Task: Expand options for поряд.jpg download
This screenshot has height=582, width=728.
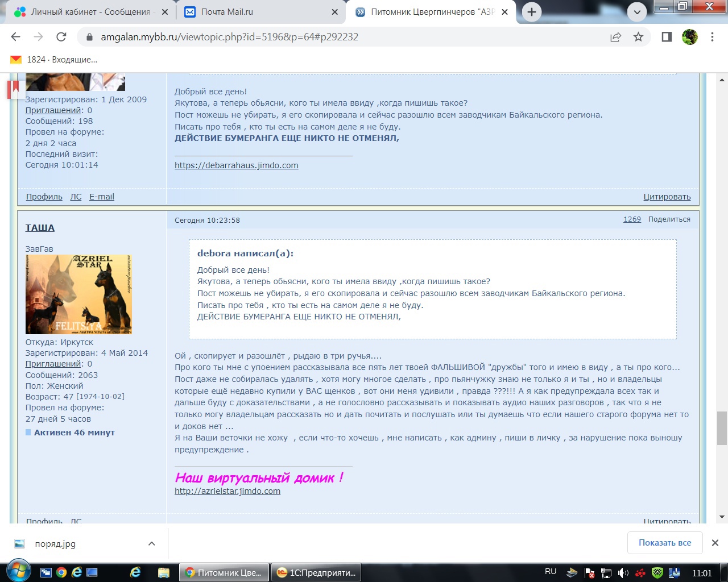Action: coord(152,544)
